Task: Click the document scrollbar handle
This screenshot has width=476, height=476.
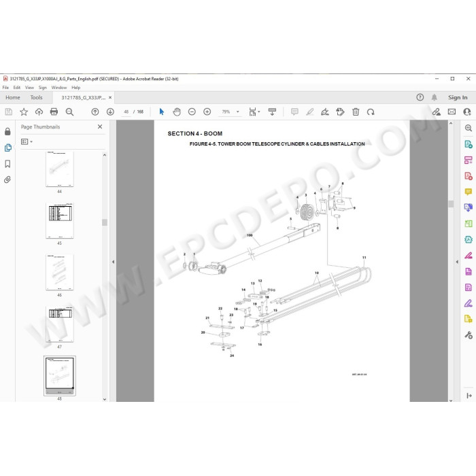Action: [451, 204]
